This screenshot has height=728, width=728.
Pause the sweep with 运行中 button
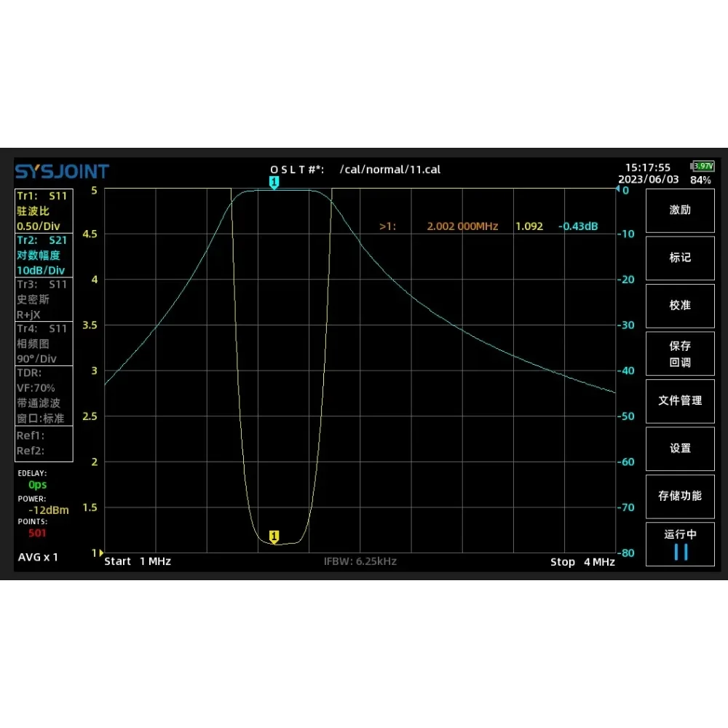(x=680, y=544)
